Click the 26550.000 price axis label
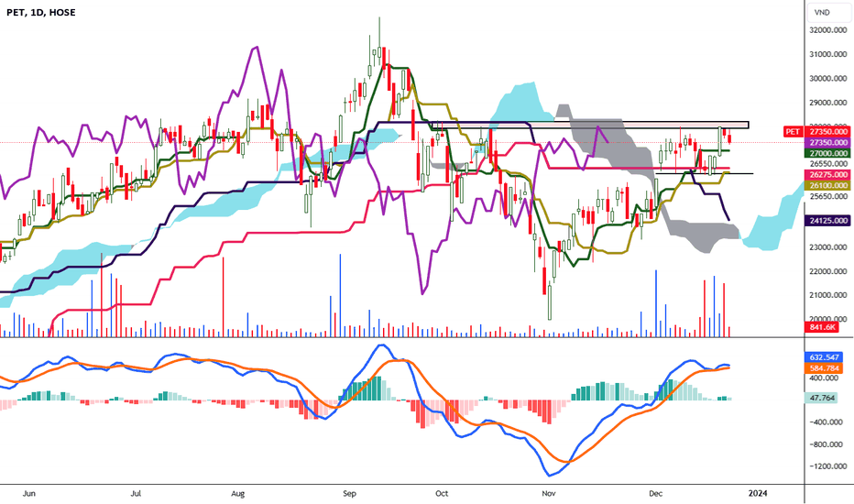The height and width of the screenshot is (504, 854). 827,163
